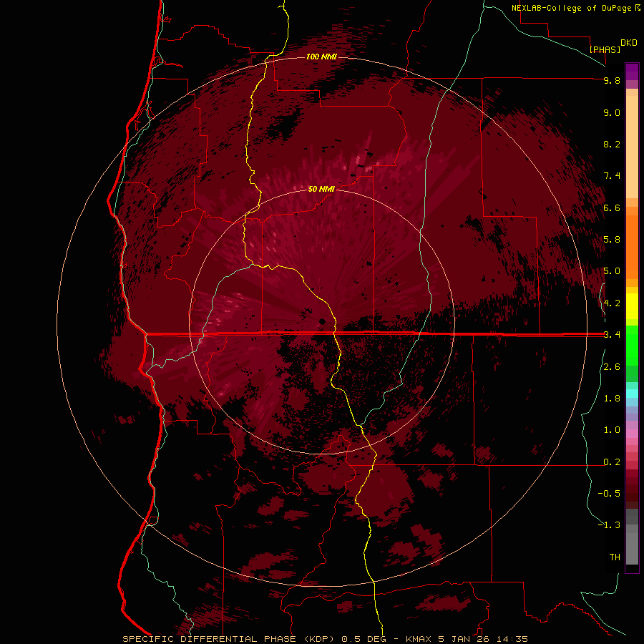Screen dimensions: 644x644
Task: Click the cyan band of the colorbar
Action: 632,394
